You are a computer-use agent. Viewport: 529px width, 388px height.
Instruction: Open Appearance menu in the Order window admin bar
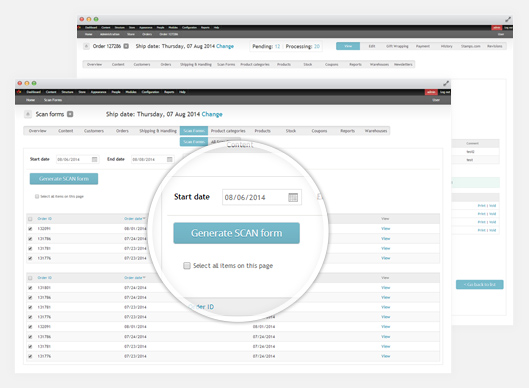146,28
